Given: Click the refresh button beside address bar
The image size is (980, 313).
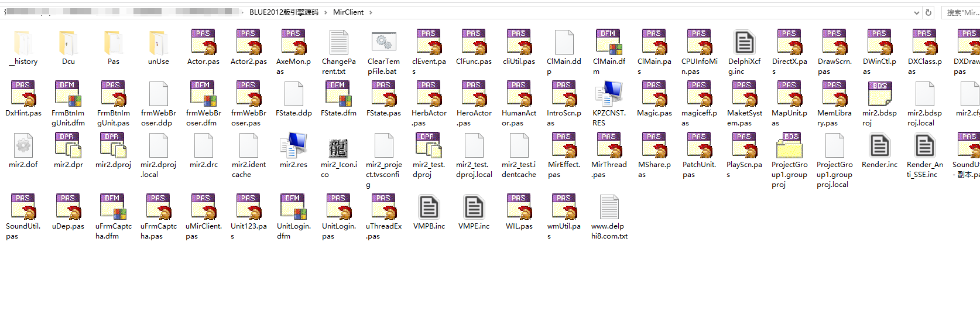Looking at the screenshot, I should point(928,12).
